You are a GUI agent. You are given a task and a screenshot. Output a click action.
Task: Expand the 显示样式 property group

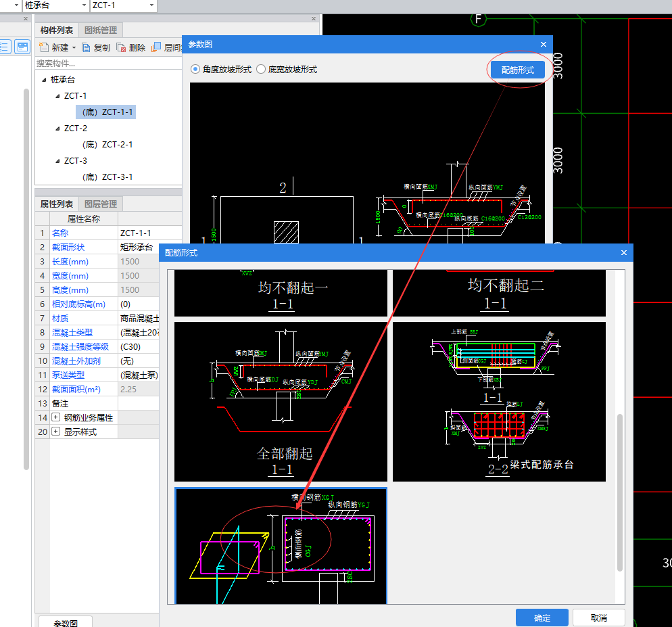tap(55, 431)
